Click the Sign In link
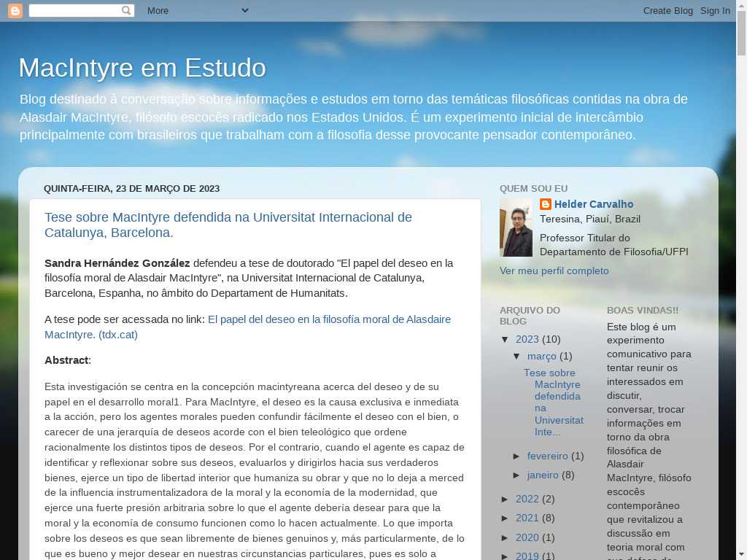747x560 pixels. (x=715, y=10)
